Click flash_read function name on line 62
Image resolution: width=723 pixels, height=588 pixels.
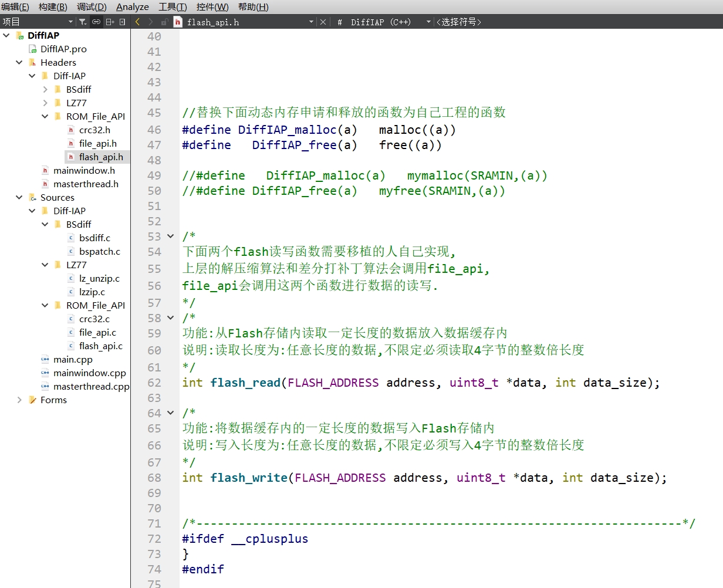tap(245, 383)
